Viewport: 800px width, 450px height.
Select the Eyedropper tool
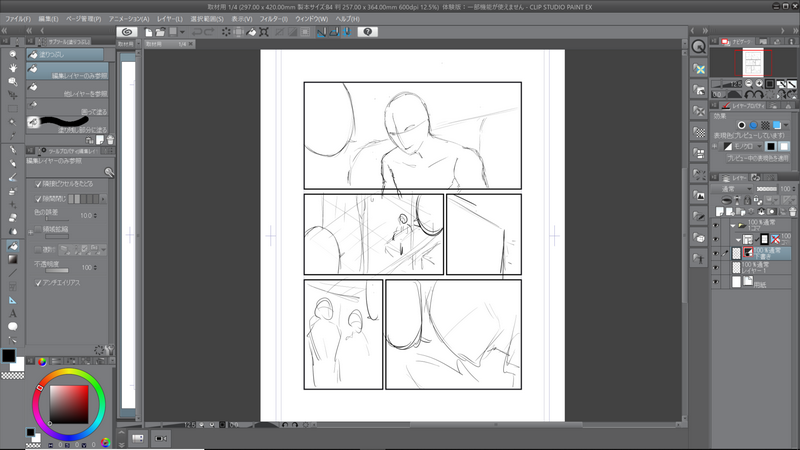(x=13, y=136)
